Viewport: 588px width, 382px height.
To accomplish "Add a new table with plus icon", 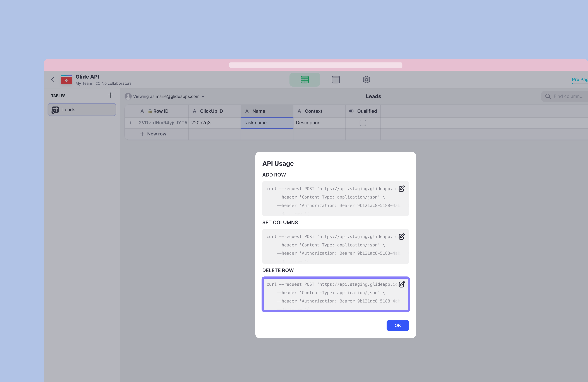I will tap(111, 95).
